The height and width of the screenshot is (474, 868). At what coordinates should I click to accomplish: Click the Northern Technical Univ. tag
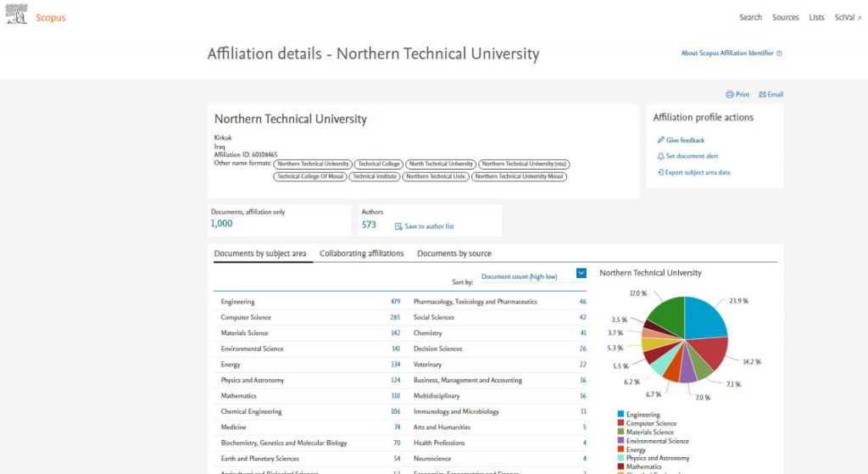(x=436, y=176)
